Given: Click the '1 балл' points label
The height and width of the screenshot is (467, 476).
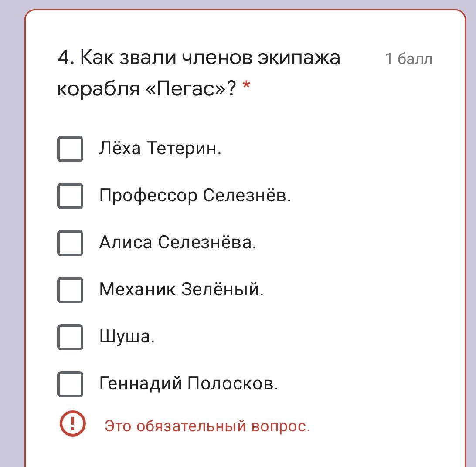Looking at the screenshot, I should pyautogui.click(x=408, y=59).
